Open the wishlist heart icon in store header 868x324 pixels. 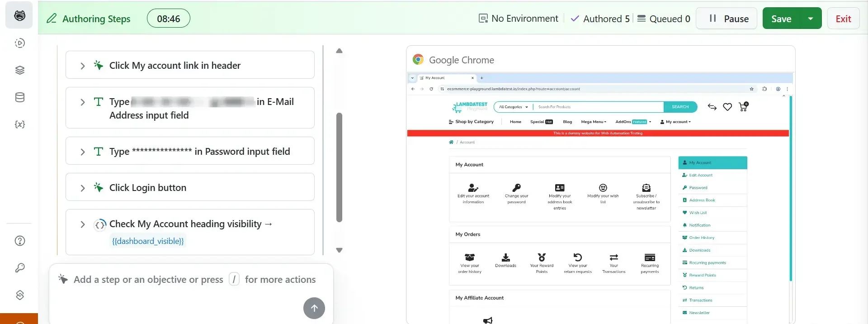coord(727,107)
